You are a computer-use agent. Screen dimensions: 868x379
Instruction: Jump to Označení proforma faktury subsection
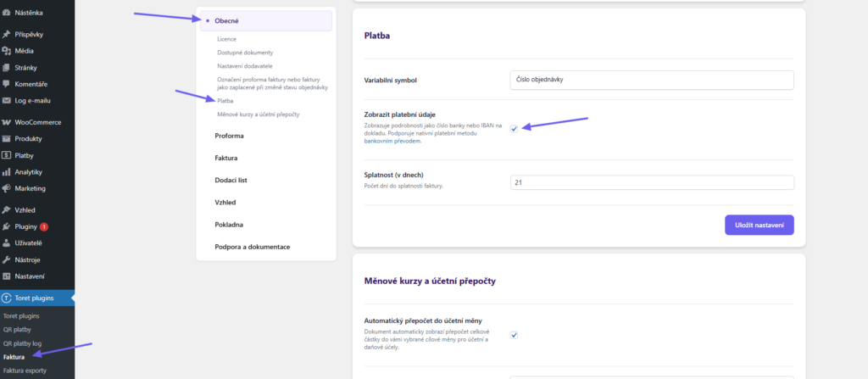pos(273,84)
